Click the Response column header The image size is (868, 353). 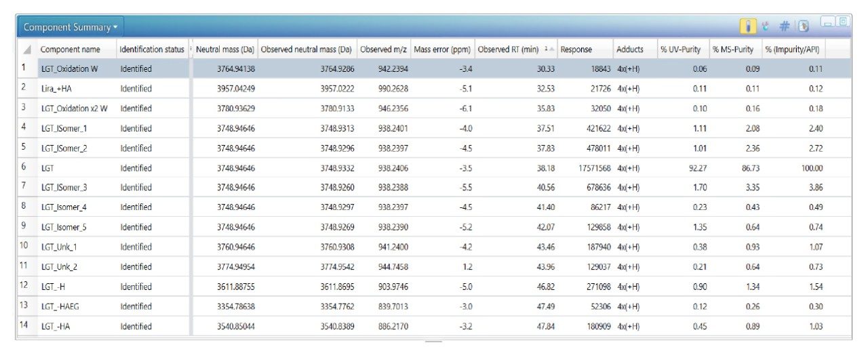pyautogui.click(x=576, y=49)
